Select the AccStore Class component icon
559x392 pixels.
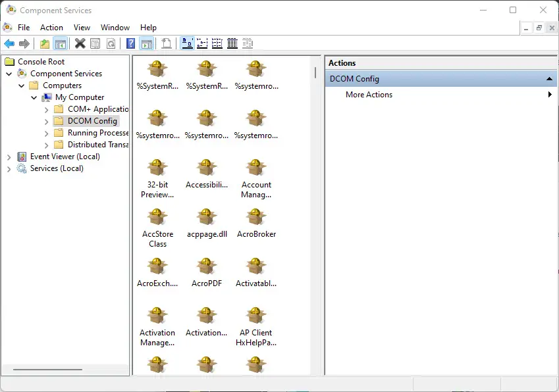point(157,217)
